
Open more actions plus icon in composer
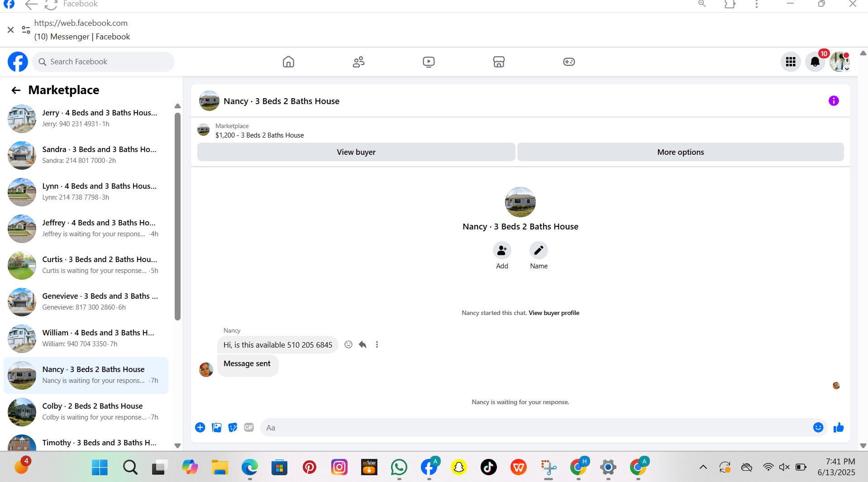pyautogui.click(x=200, y=427)
